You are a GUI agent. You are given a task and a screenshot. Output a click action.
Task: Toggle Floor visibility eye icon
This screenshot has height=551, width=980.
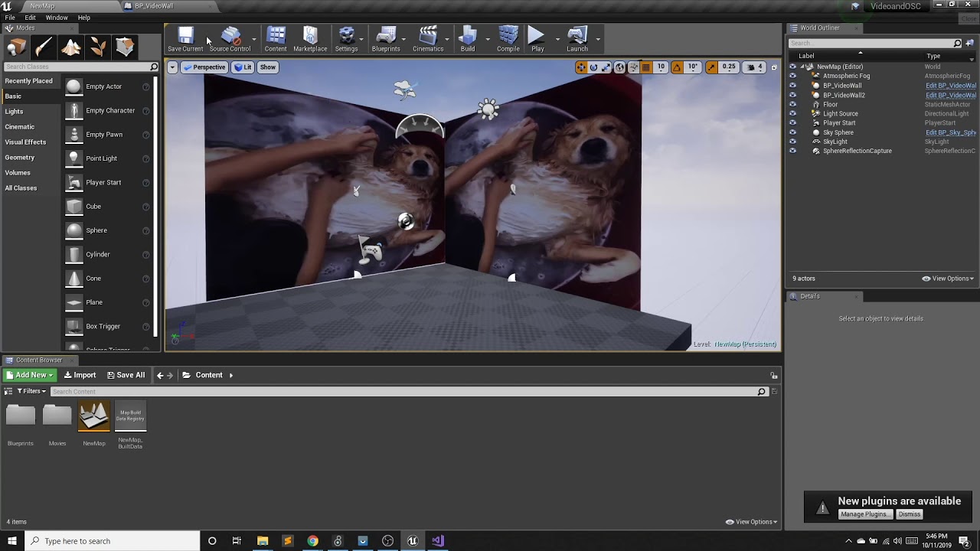tap(792, 104)
